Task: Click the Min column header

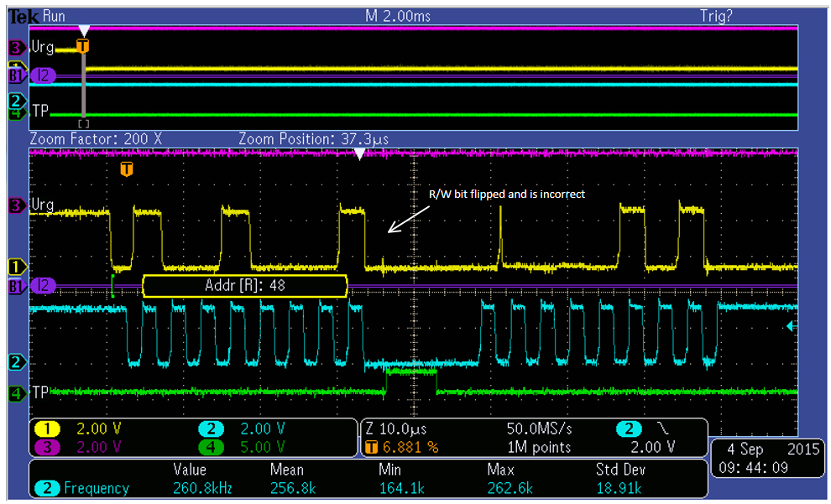Action: (389, 470)
